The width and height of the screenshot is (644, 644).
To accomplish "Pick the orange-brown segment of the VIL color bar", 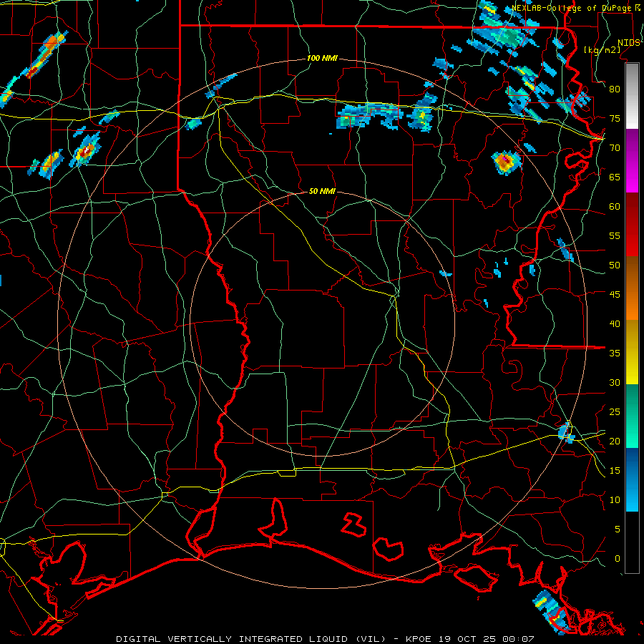I will pos(632,288).
